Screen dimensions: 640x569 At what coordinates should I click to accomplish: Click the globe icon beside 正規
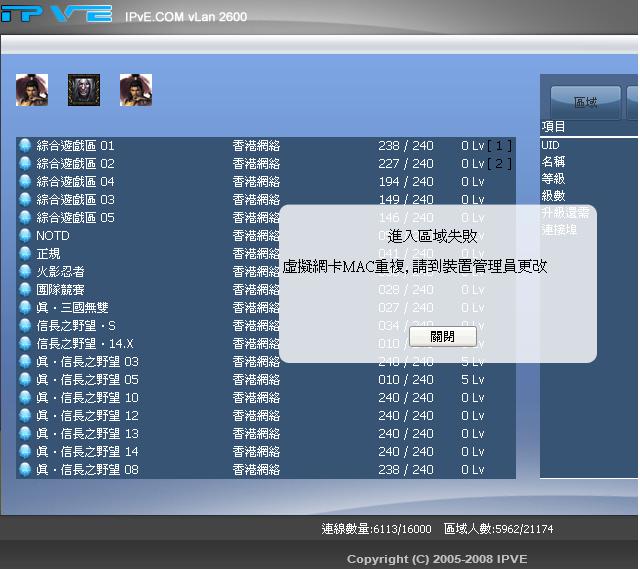(x=25, y=253)
